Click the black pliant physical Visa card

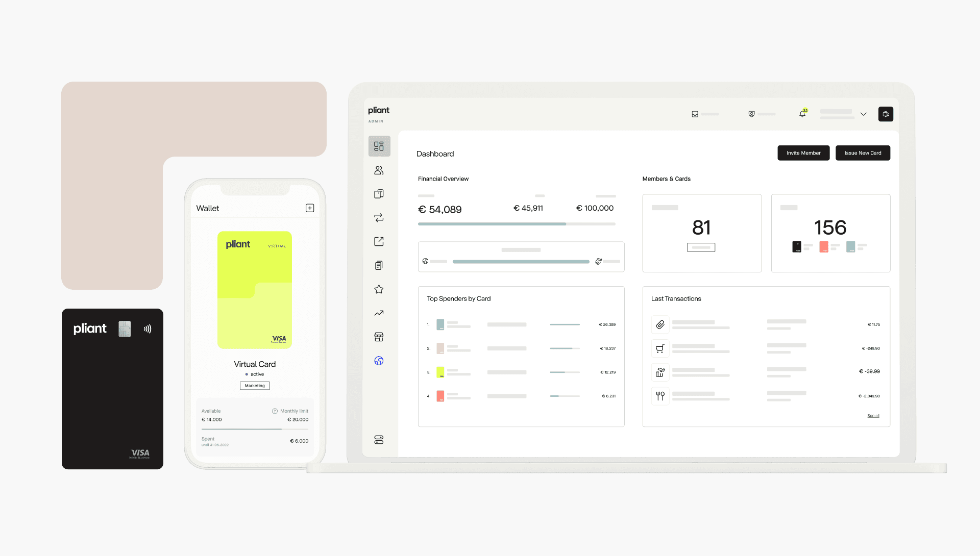(x=112, y=389)
